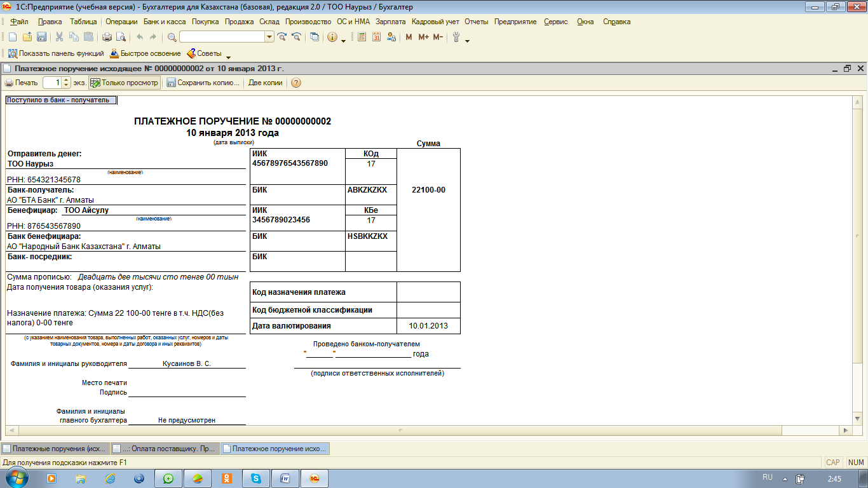Click RU language indicator in tray
The image size is (868, 488).
coord(767,477)
